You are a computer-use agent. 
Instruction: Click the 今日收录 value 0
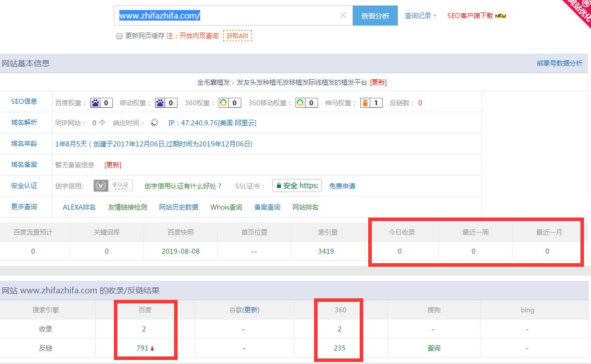(400, 251)
